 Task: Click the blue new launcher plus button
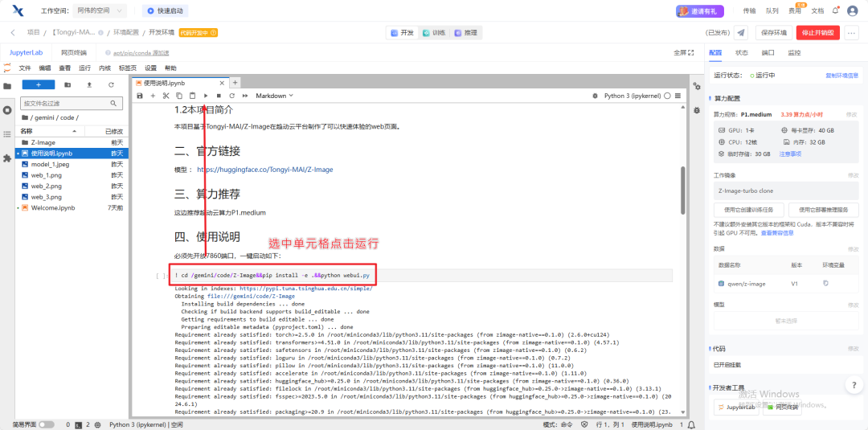coord(39,84)
